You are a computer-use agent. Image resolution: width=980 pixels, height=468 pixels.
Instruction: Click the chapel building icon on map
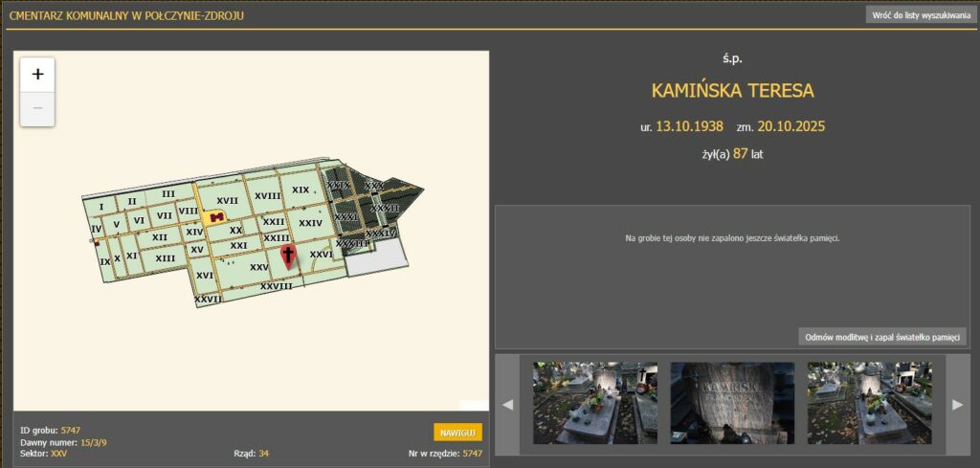(216, 217)
